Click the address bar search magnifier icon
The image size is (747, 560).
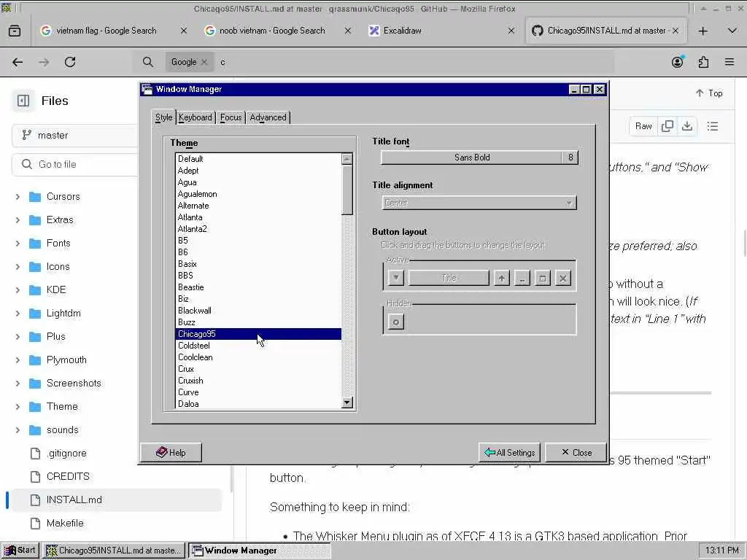point(148,62)
